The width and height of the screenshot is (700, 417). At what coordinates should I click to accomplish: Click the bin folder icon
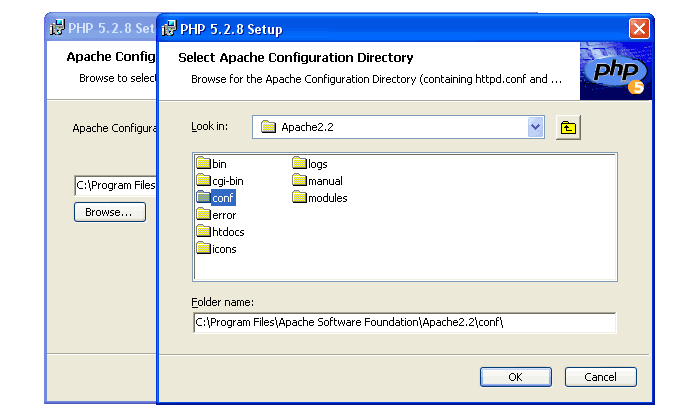203,164
